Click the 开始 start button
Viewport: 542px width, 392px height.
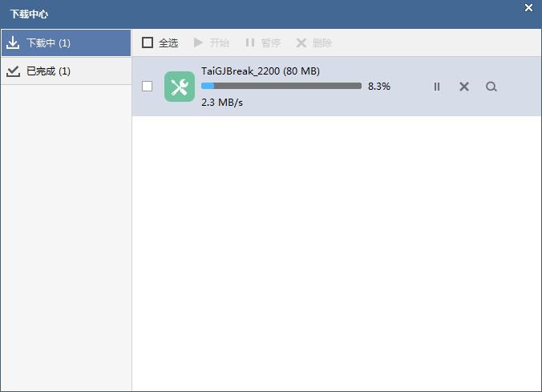pyautogui.click(x=212, y=42)
